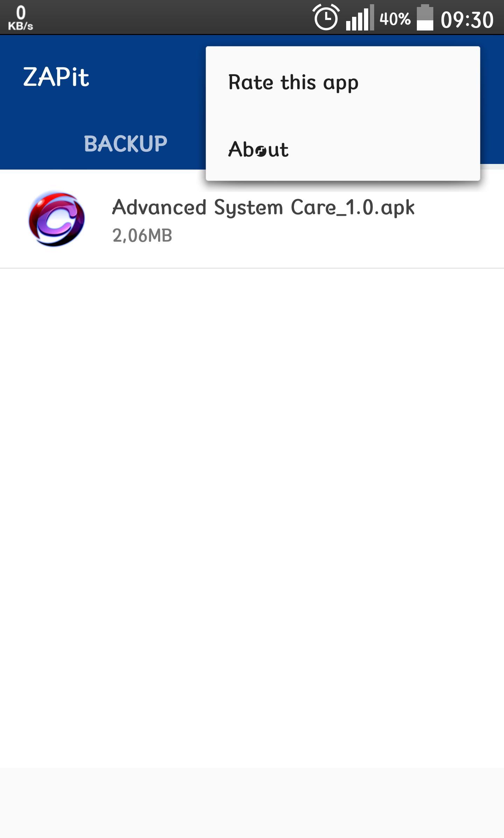Tap the divider line under the apk row
The image size is (504, 838).
click(252, 268)
